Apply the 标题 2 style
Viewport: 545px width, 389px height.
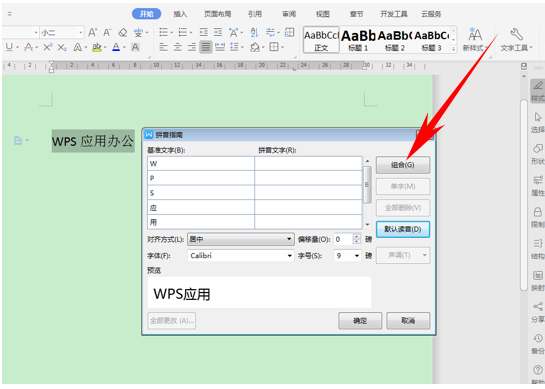point(395,40)
